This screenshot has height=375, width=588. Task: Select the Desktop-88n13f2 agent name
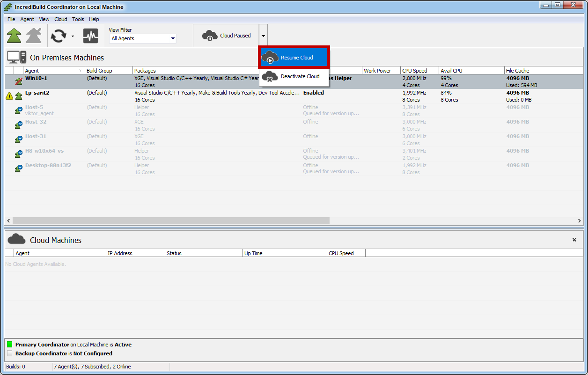pyautogui.click(x=48, y=165)
